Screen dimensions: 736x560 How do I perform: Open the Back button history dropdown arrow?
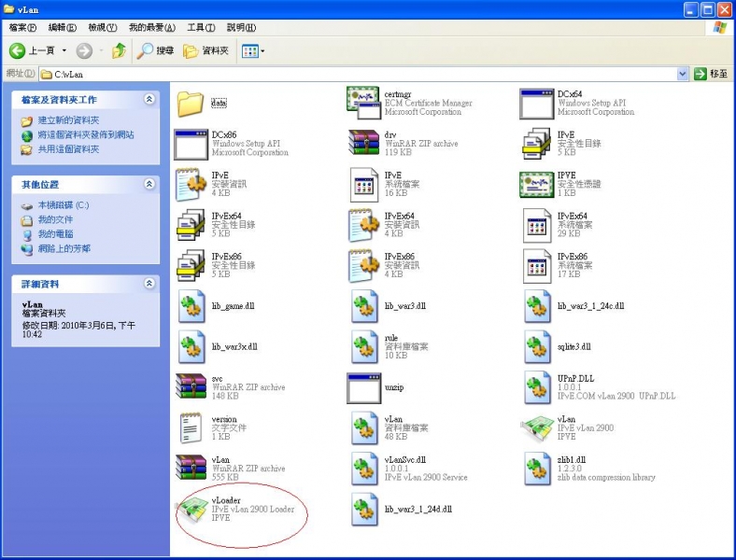[x=64, y=50]
